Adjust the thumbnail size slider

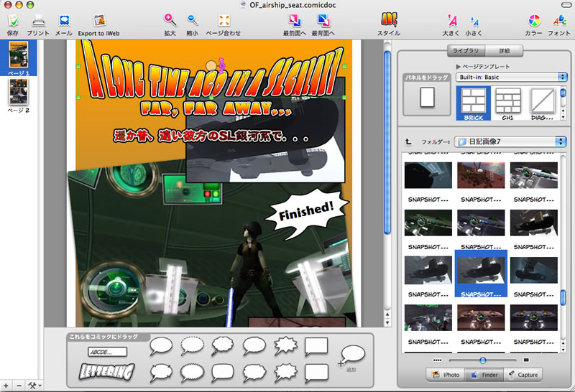pyautogui.click(x=483, y=360)
